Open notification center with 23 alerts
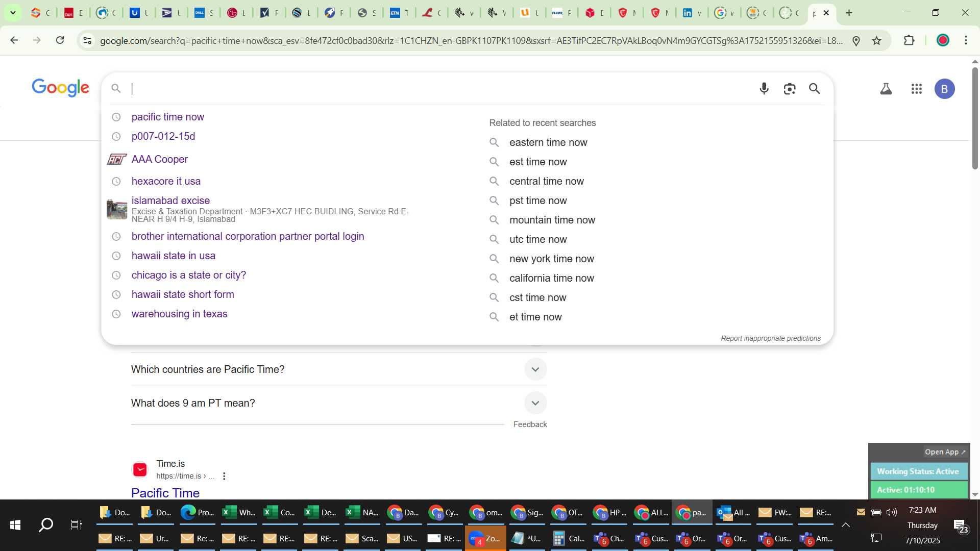Screen dimensions: 980x551 click(961, 525)
